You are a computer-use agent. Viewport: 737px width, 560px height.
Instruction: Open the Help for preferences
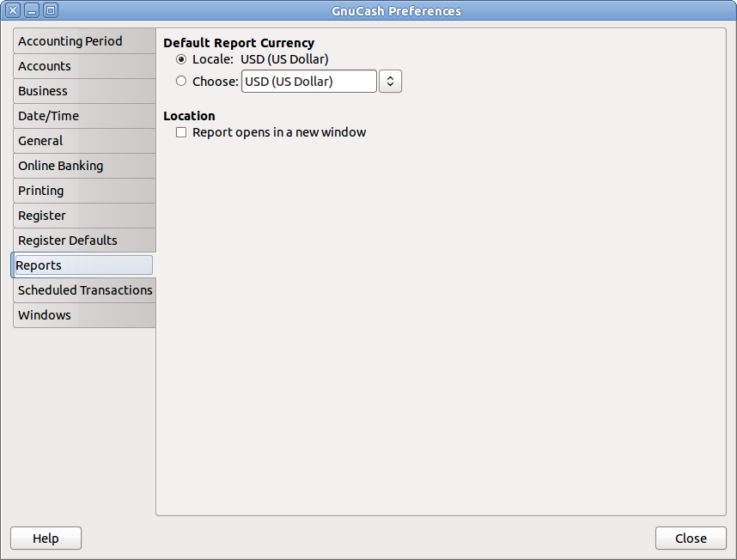(46, 538)
